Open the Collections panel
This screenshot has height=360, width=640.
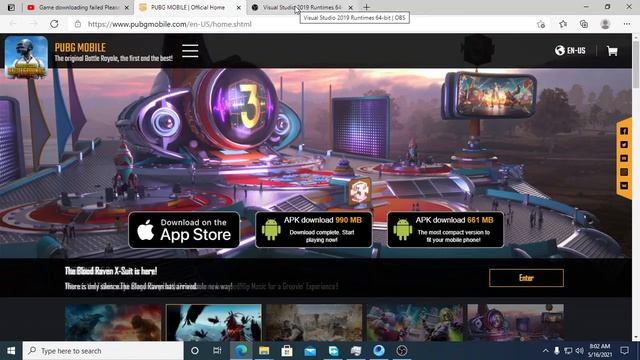click(x=584, y=24)
